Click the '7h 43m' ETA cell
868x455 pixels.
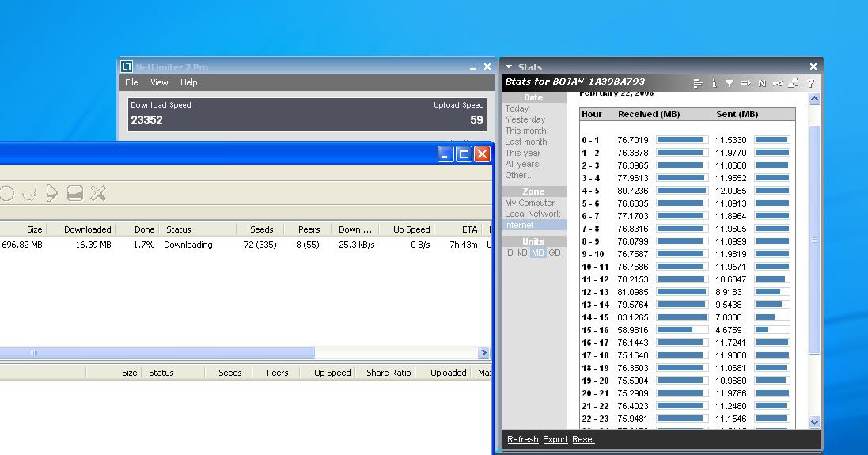pos(464,244)
